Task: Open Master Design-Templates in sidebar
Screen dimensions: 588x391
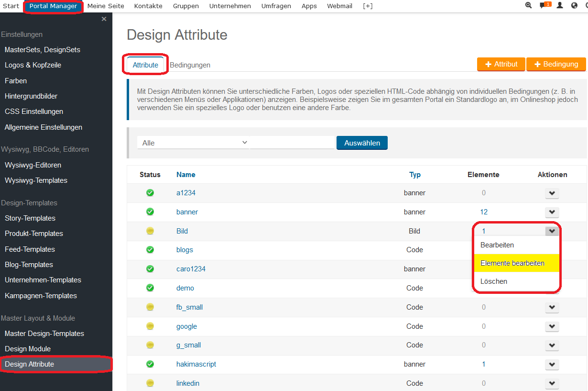Action: click(44, 334)
